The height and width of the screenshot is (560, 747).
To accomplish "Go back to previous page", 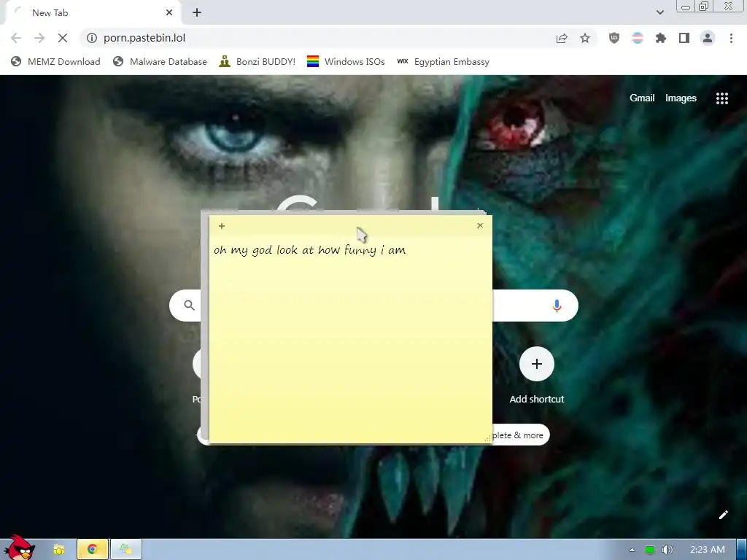I will click(x=16, y=38).
